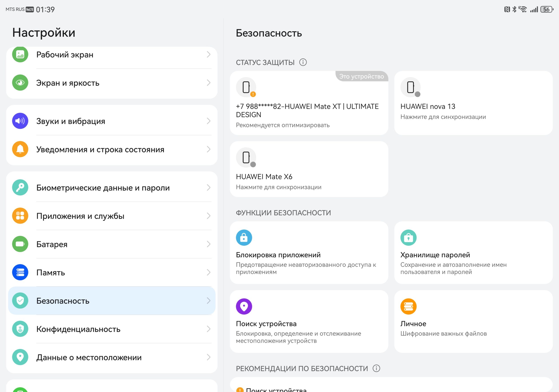
Task: Tap the Настройки heading
Action: pos(44,33)
